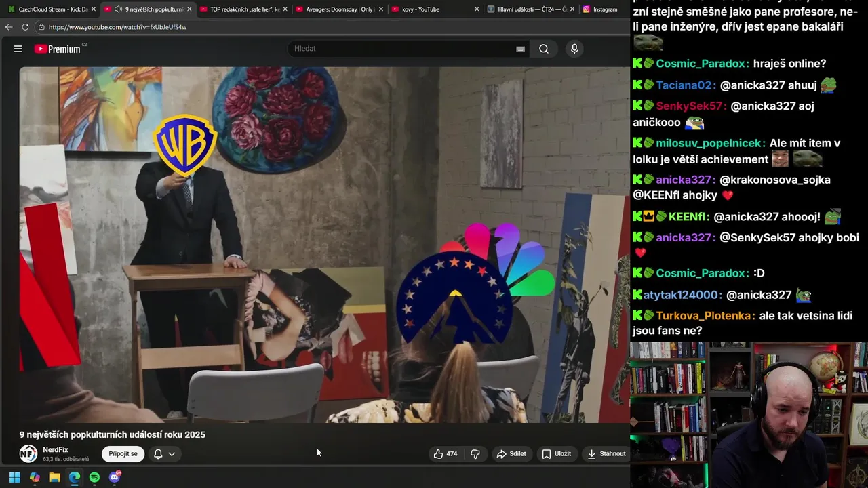Close the kovy - YouTube tab
This screenshot has width=868, height=488.
[x=477, y=9]
